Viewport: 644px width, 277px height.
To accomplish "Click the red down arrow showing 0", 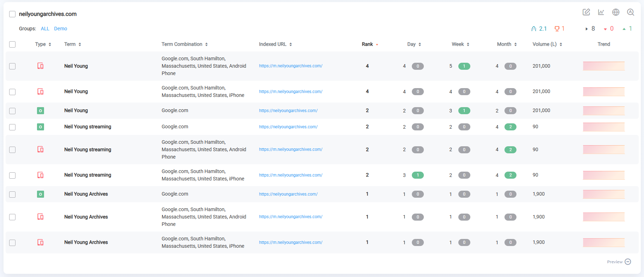I will pyautogui.click(x=609, y=29).
